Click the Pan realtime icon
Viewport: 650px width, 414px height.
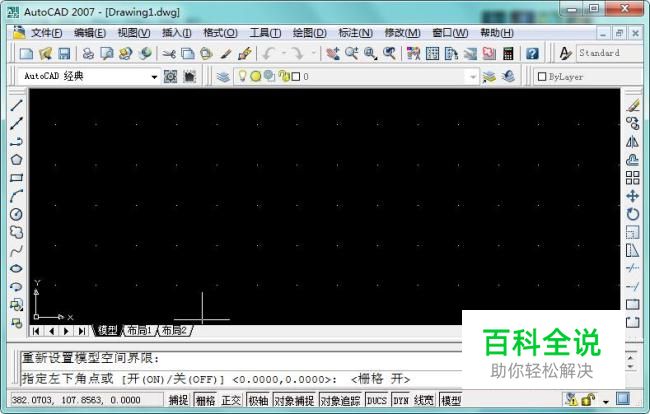tap(332, 53)
